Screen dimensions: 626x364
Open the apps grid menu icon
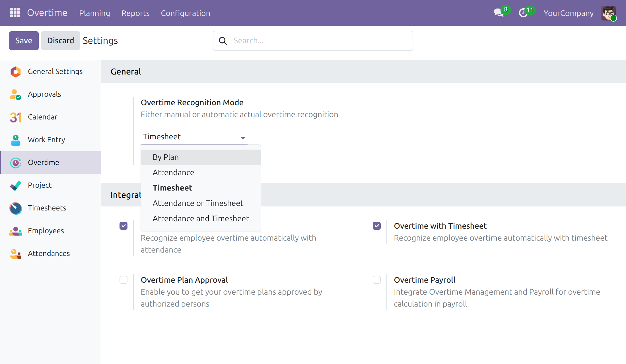click(15, 13)
